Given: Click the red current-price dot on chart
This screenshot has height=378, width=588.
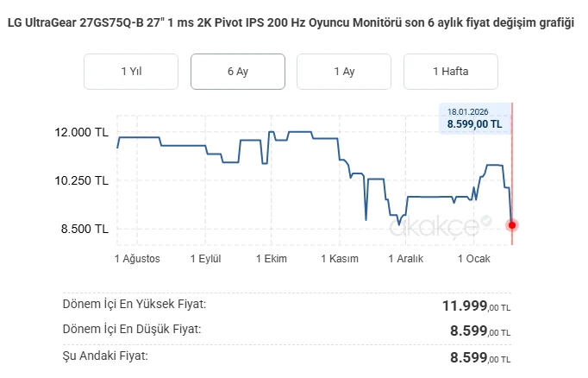Looking at the screenshot, I should click(x=512, y=225).
